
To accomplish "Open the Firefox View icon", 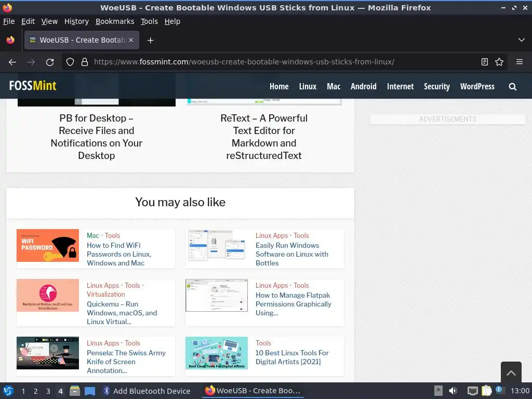I will (x=10, y=40).
